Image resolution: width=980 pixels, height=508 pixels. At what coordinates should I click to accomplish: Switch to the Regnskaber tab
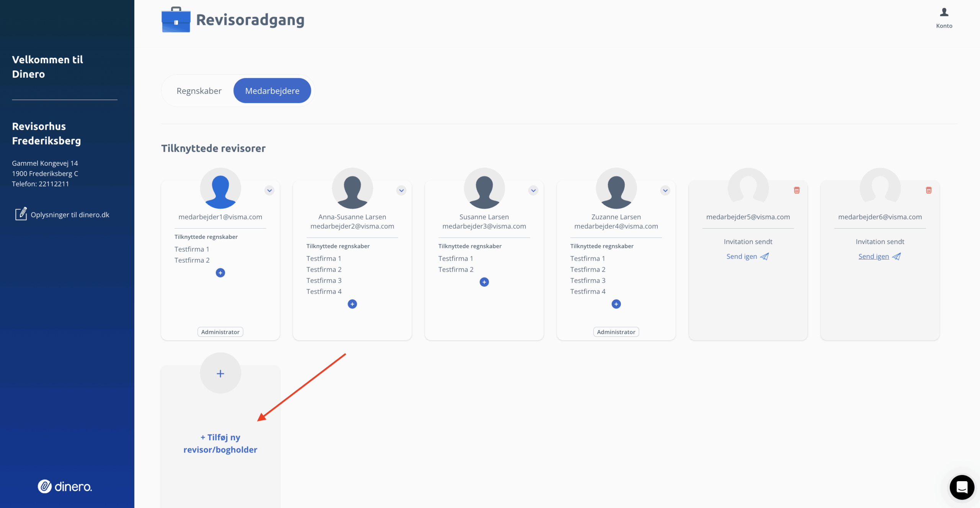(x=199, y=91)
